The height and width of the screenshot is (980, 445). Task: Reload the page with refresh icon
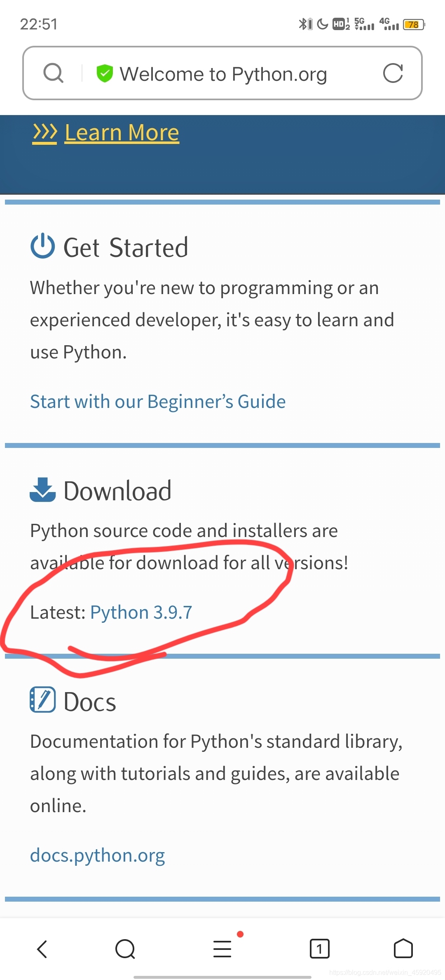click(393, 73)
